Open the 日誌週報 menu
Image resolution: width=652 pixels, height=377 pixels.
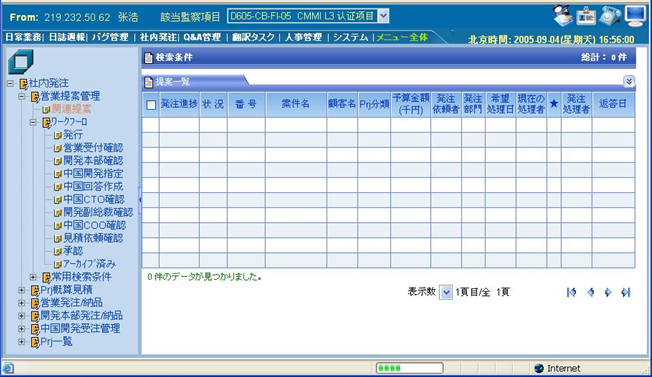[67, 37]
